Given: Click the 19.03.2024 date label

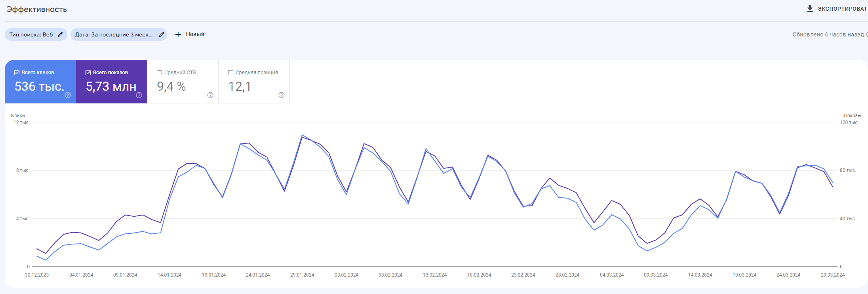Looking at the screenshot, I should pyautogui.click(x=744, y=275).
